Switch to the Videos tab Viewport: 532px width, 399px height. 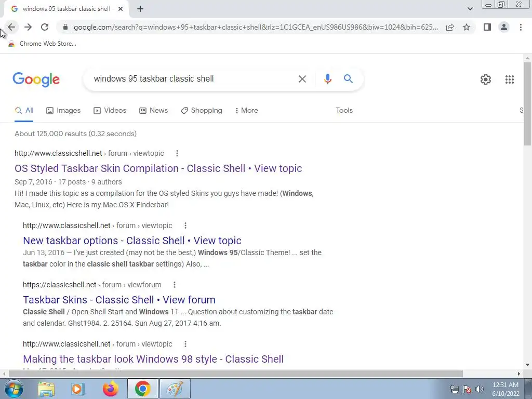pos(110,111)
